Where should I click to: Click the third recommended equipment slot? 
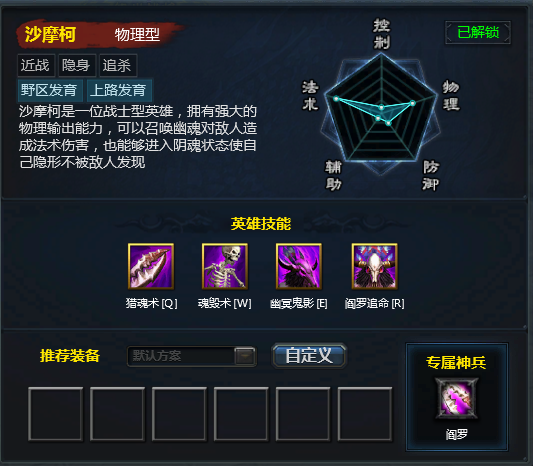[x=179, y=414]
